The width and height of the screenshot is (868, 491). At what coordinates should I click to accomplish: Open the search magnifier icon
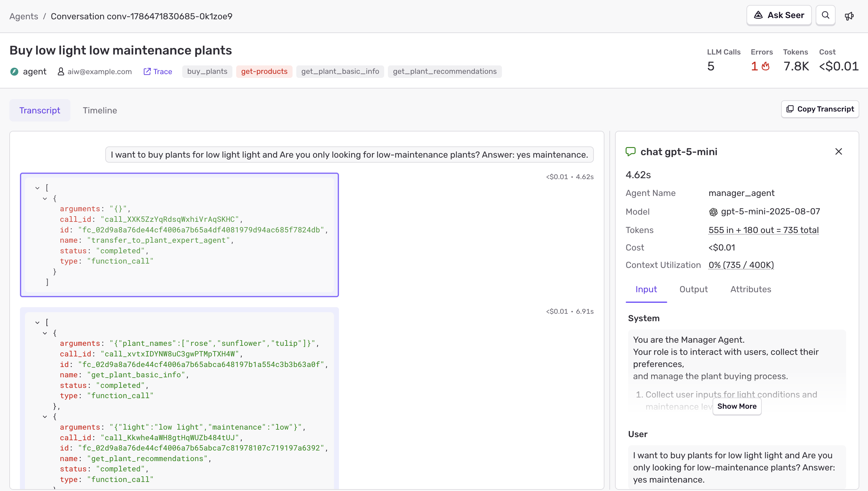pos(825,16)
